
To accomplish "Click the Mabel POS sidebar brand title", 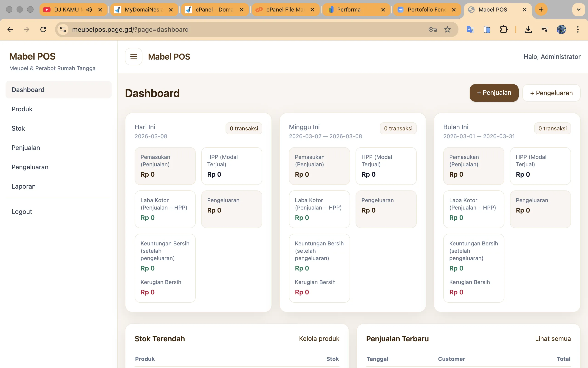I will coord(32,56).
